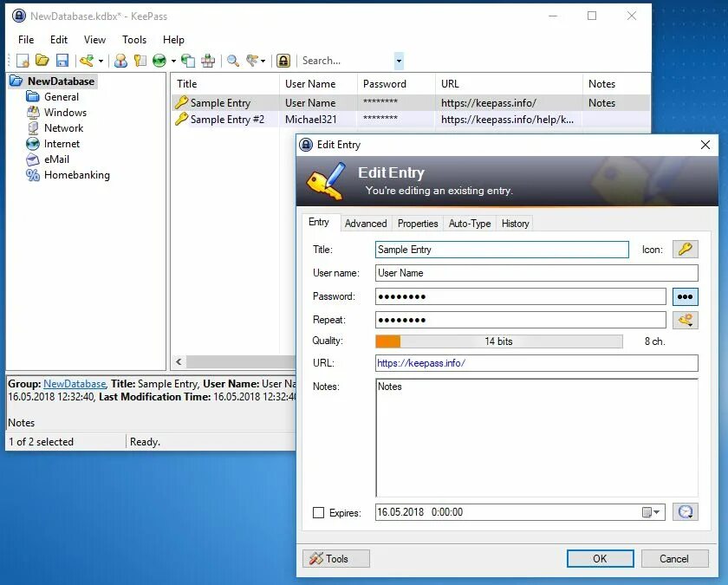This screenshot has height=585, width=728.
Task: Click the Notes text area
Action: pos(536,438)
